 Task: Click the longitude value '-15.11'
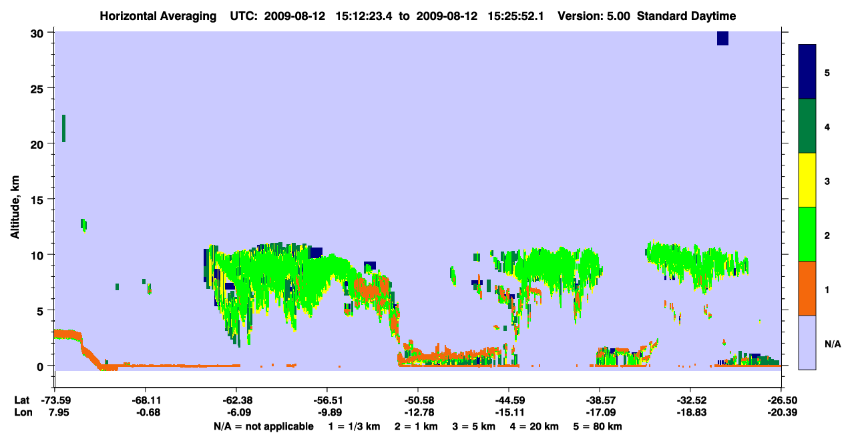pos(509,413)
